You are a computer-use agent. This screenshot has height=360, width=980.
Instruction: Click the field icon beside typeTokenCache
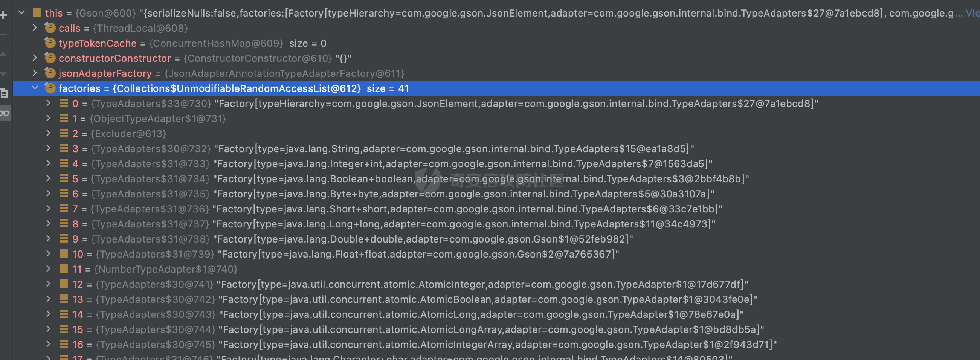(50, 43)
